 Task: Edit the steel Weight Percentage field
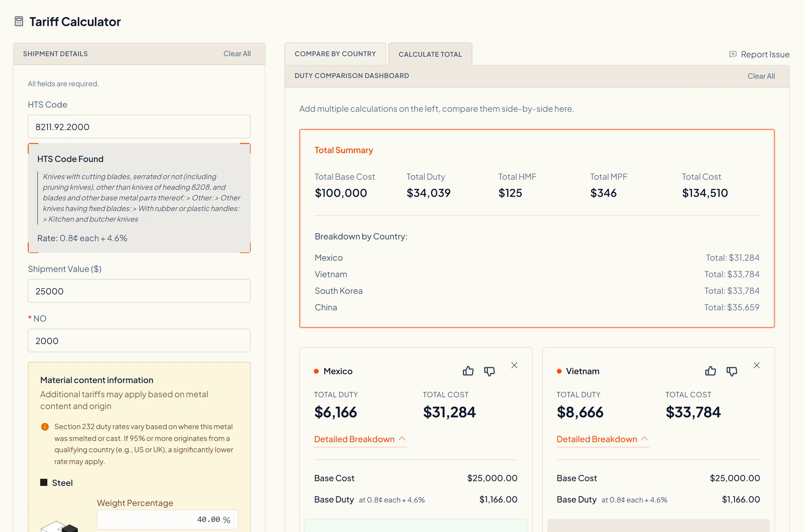[167, 520]
